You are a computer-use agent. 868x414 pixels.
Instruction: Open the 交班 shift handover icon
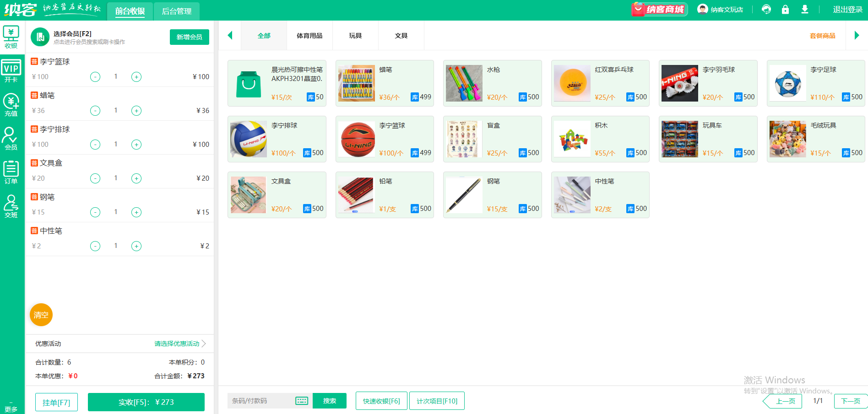[11, 206]
